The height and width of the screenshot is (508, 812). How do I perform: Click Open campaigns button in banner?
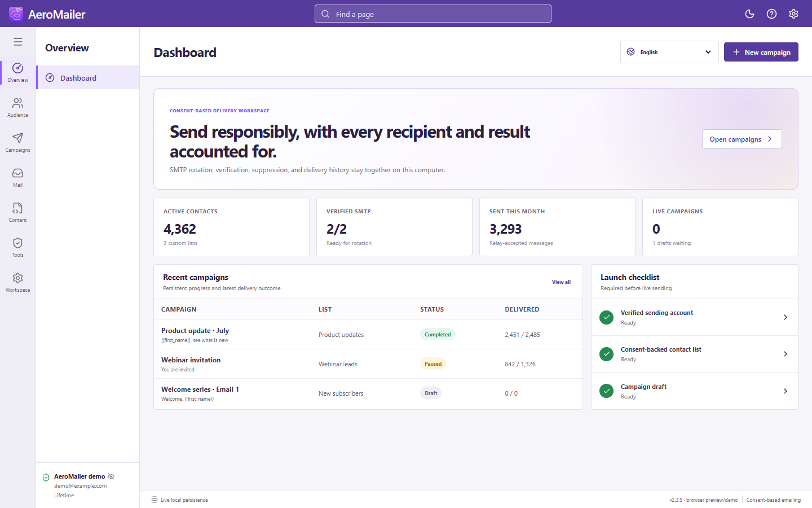(742, 139)
